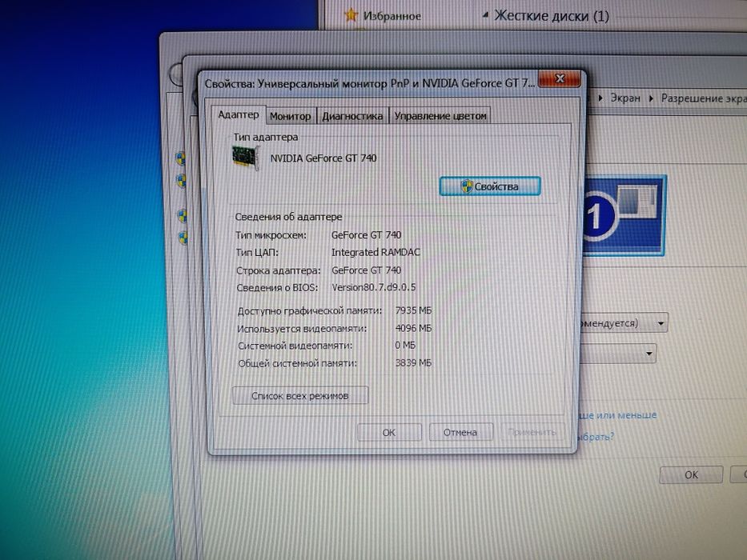Screen dimensions: 747x560
Task: Click the 4096 МБ video memory value
Action: tap(413, 328)
